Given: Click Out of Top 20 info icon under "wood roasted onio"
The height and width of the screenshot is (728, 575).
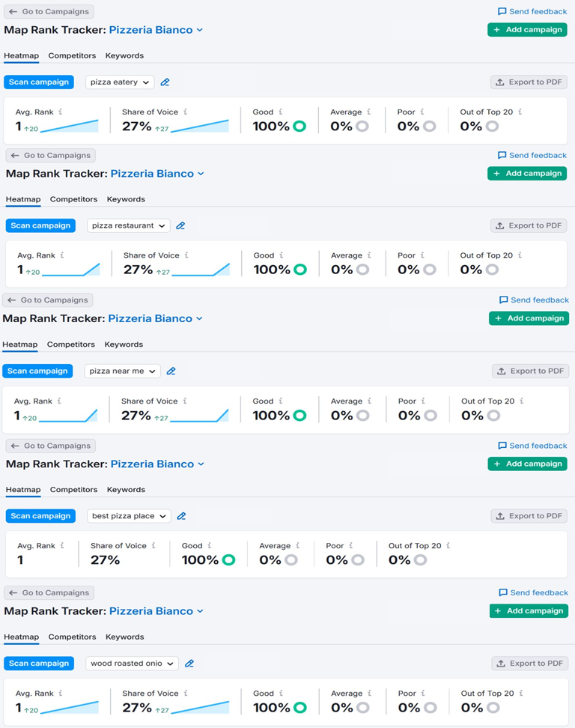Looking at the screenshot, I should tap(522, 694).
